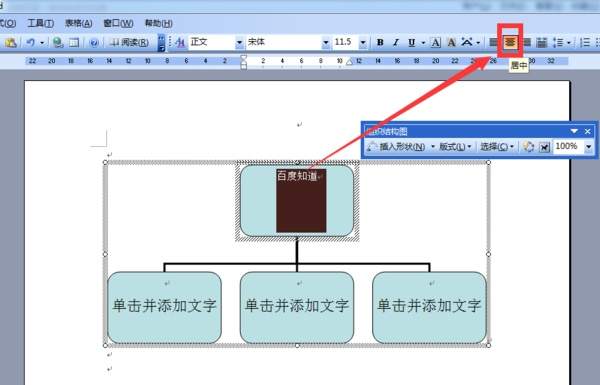Open the 工具(T) menu
600x385 pixels.
tap(41, 23)
